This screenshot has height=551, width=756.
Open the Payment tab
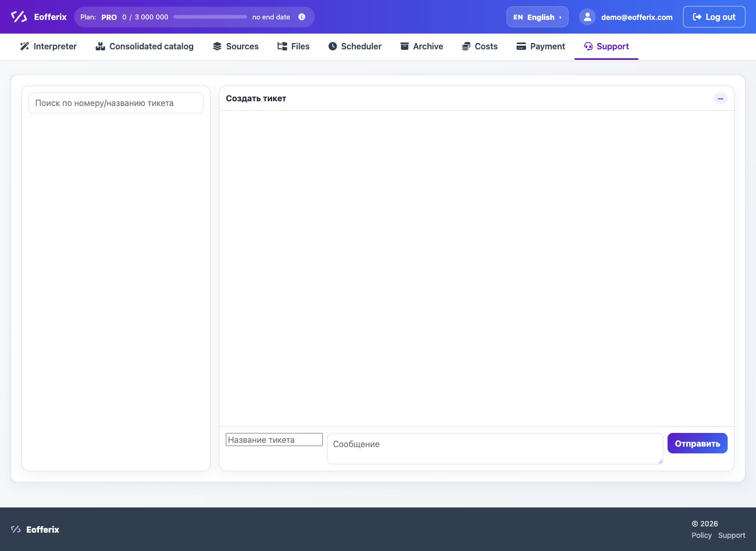541,46
